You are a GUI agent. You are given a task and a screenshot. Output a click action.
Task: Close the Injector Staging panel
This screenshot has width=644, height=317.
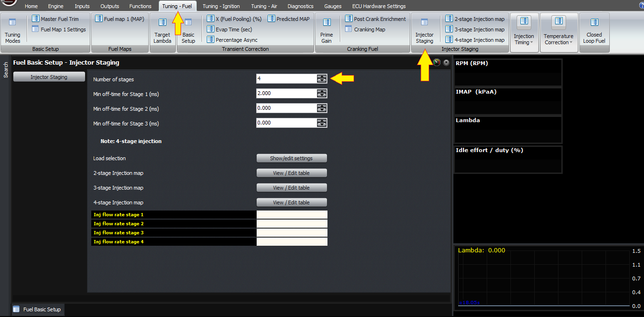pos(446,62)
